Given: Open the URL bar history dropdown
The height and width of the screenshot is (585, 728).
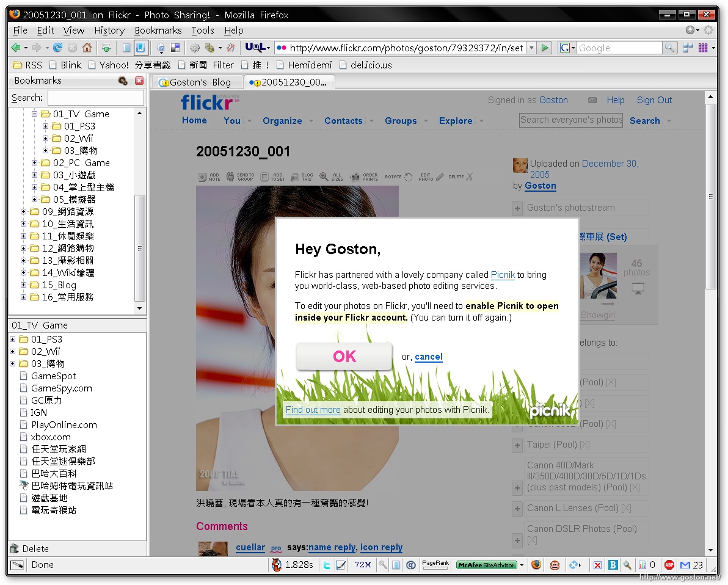Looking at the screenshot, I should coord(531,48).
